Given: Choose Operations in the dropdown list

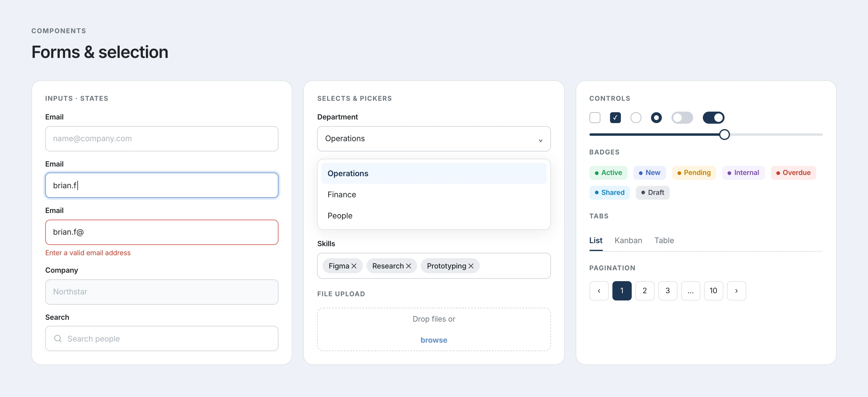Looking at the screenshot, I should [x=434, y=173].
